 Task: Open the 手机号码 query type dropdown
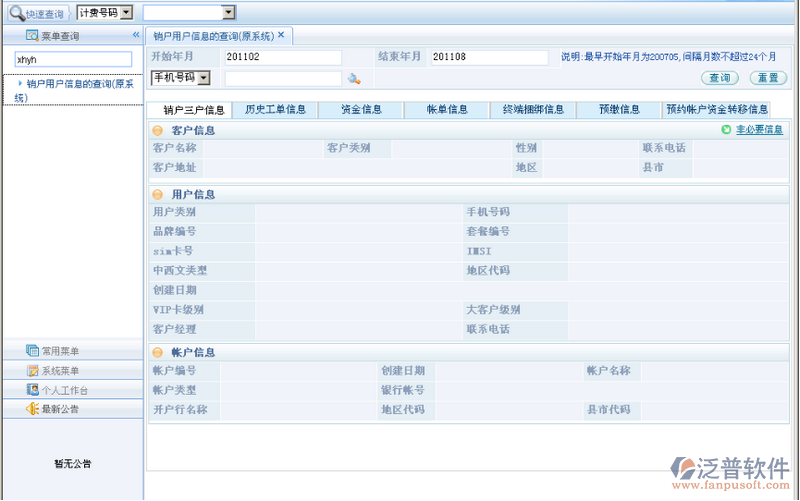(x=204, y=78)
